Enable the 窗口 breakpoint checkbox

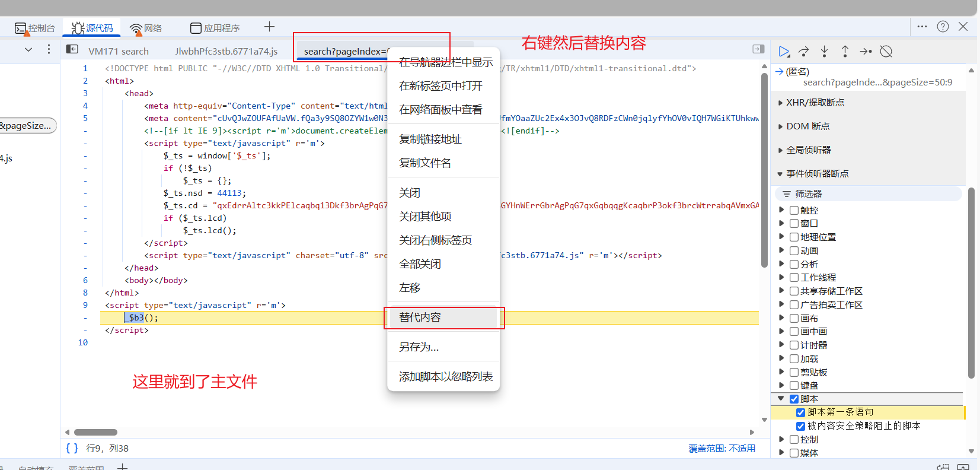pos(794,223)
